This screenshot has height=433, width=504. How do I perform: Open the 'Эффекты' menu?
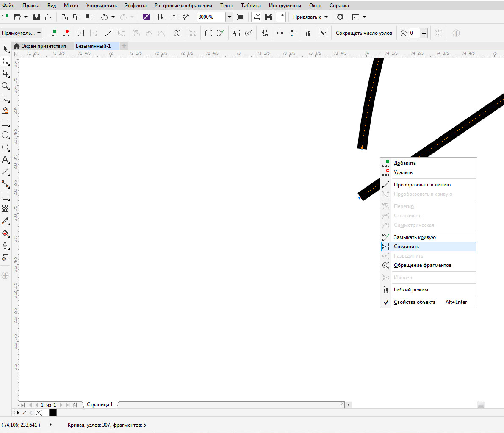tap(136, 6)
